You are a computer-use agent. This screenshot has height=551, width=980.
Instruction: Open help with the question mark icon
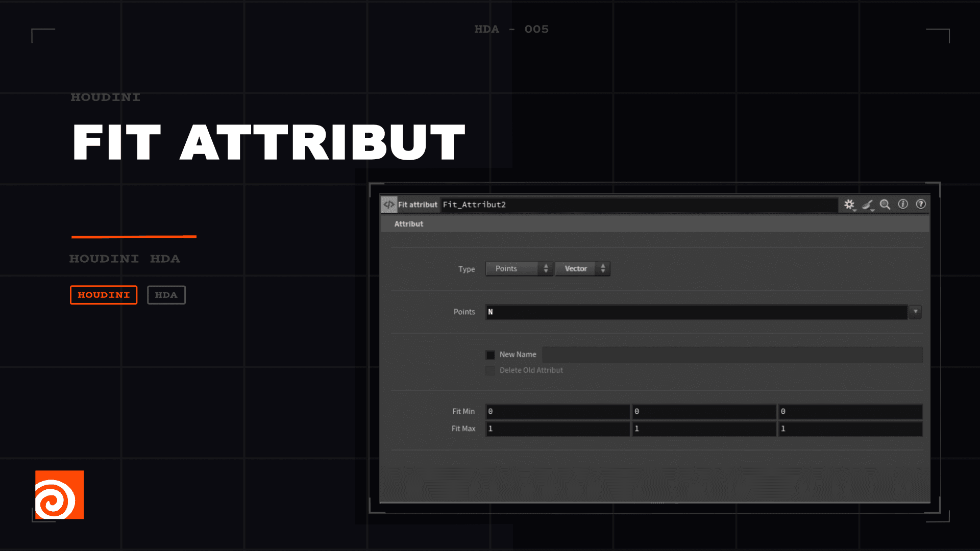tap(921, 204)
